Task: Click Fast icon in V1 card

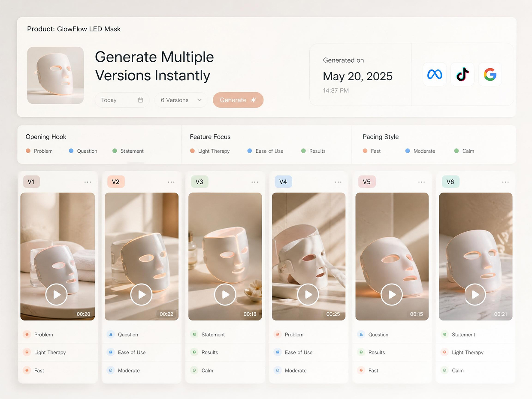Action: click(x=27, y=370)
